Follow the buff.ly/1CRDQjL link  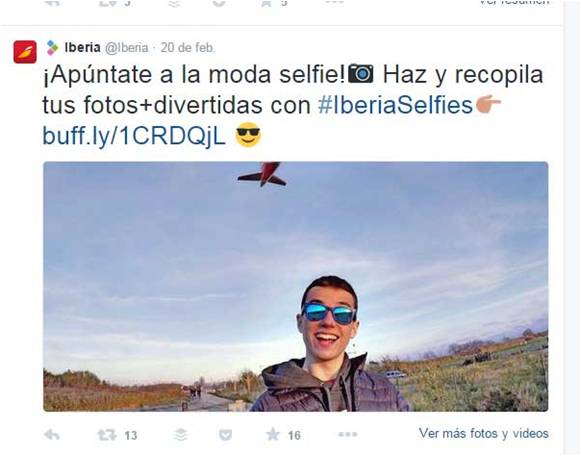click(x=134, y=136)
